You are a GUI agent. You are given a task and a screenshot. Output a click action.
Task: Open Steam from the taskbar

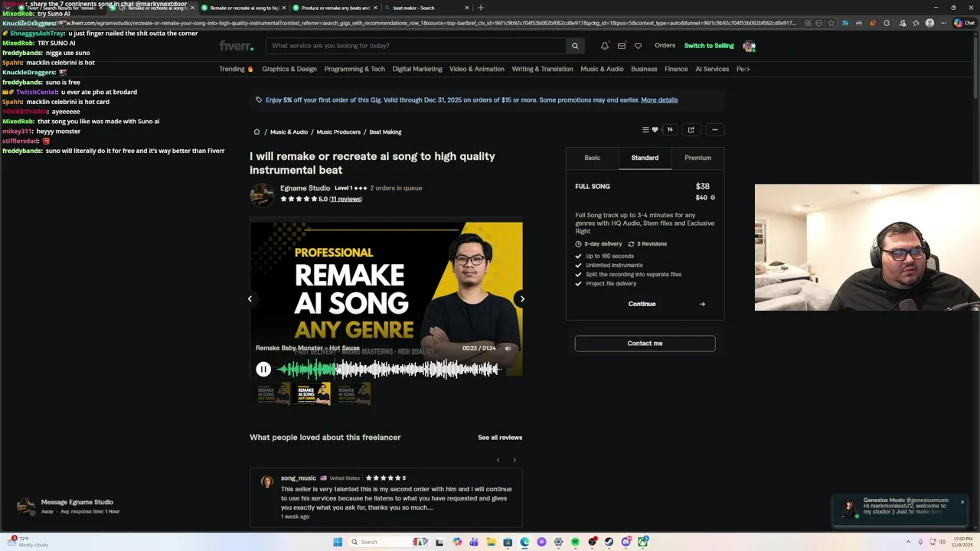point(609,542)
